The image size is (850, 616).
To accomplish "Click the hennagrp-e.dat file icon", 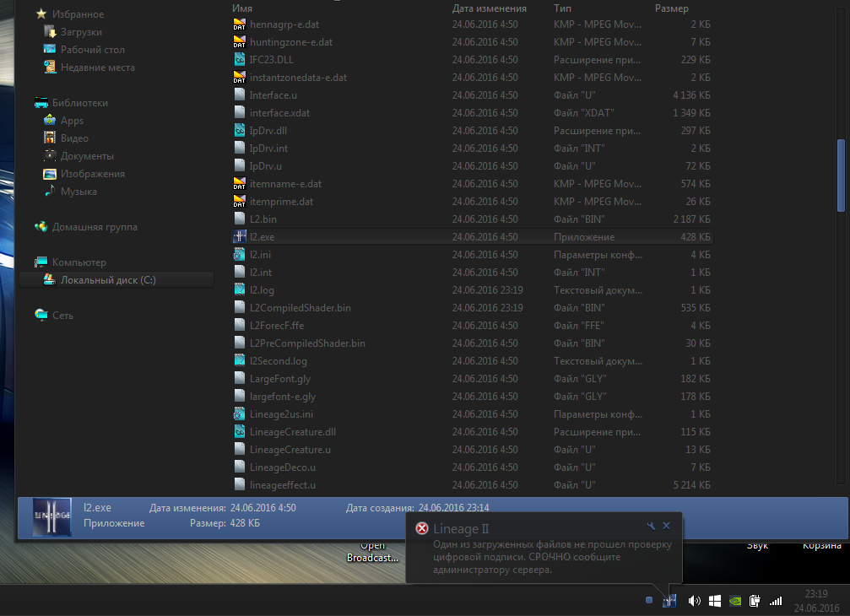I will (x=240, y=24).
